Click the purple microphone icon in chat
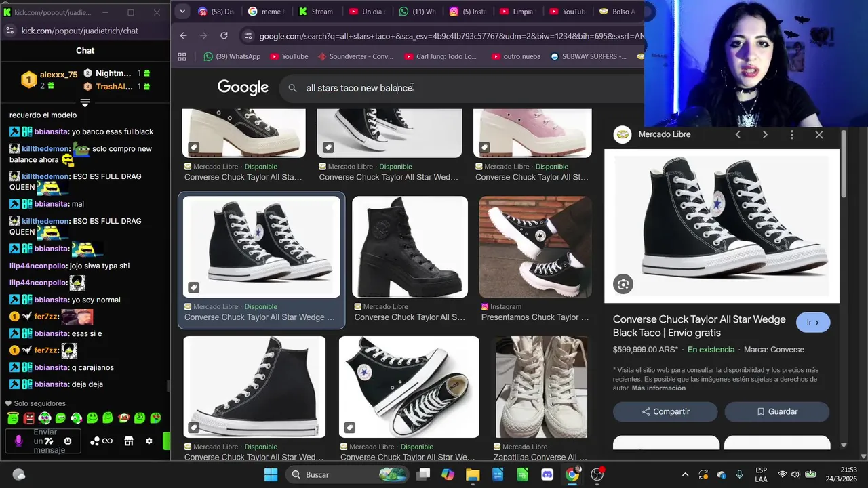The width and height of the screenshot is (868, 488). tap(18, 441)
